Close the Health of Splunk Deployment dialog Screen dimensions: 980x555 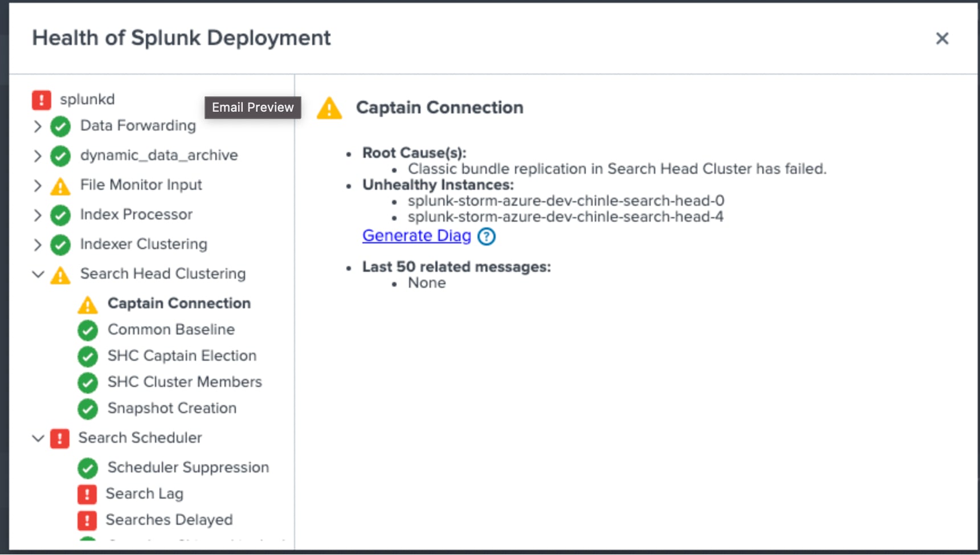tap(942, 38)
